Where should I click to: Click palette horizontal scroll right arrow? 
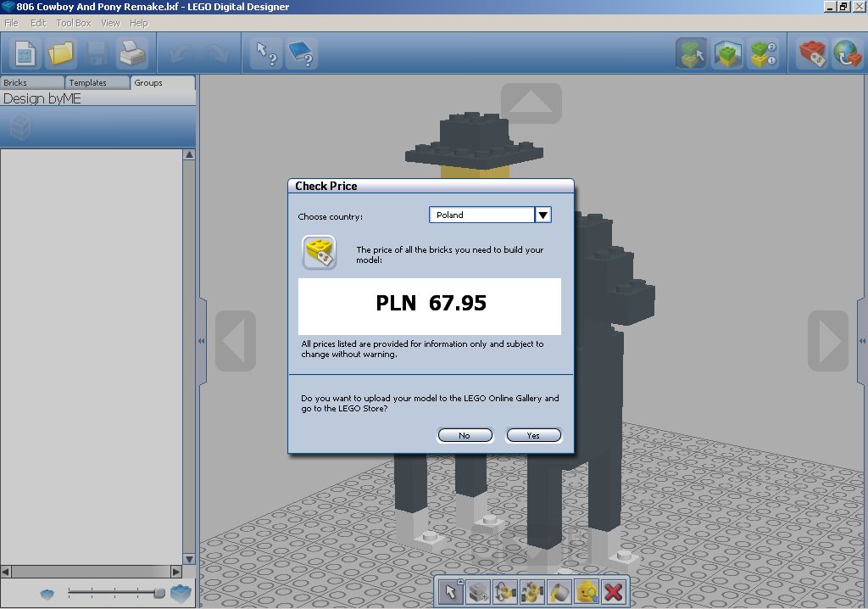176,572
